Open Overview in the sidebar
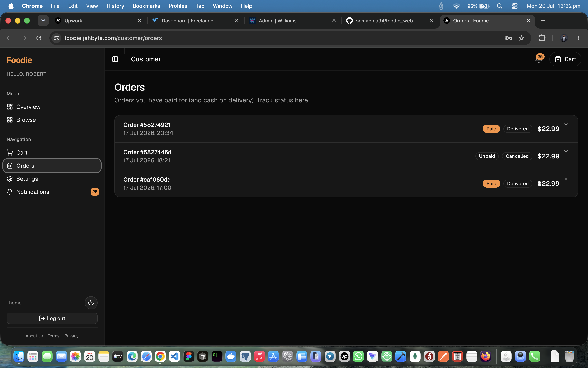588x368 pixels. coord(52,107)
